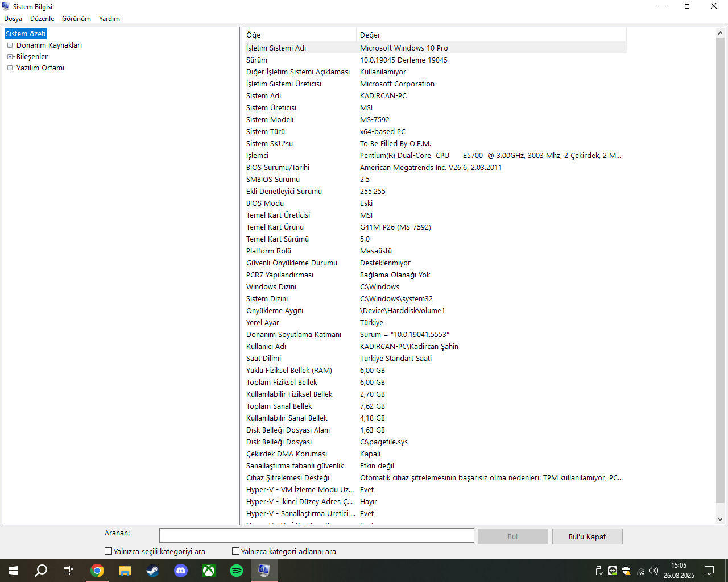Select the Platform Rolü row
728x582 pixels.
[x=435, y=251]
